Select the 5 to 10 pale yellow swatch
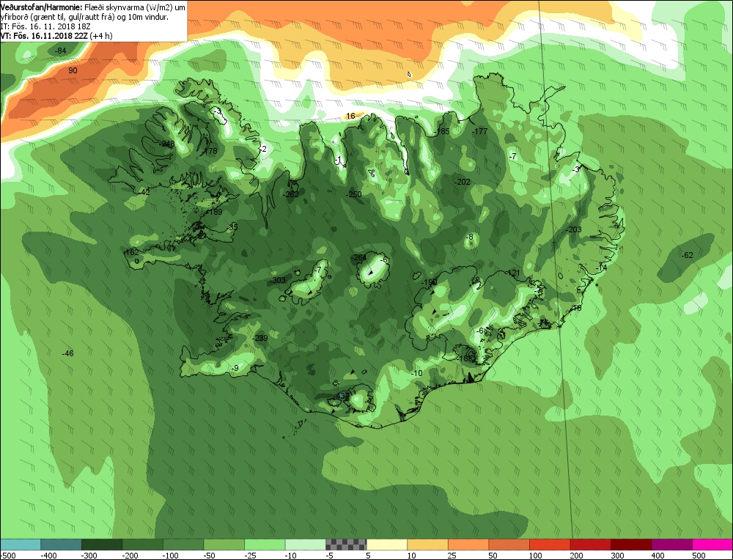 click(386, 545)
